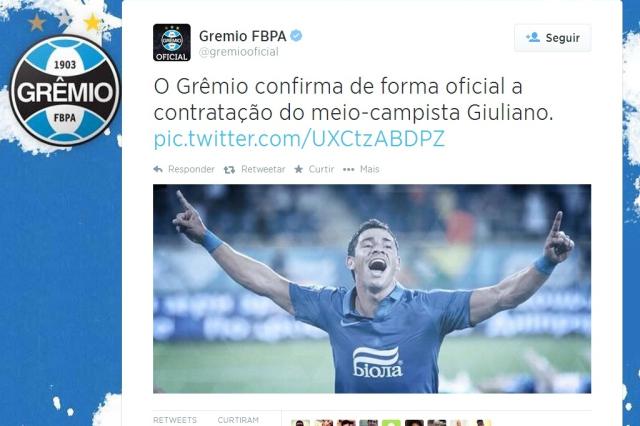Click the large Grêmio 1903 crest logo
This screenshot has width=640, height=426.
click(x=65, y=90)
